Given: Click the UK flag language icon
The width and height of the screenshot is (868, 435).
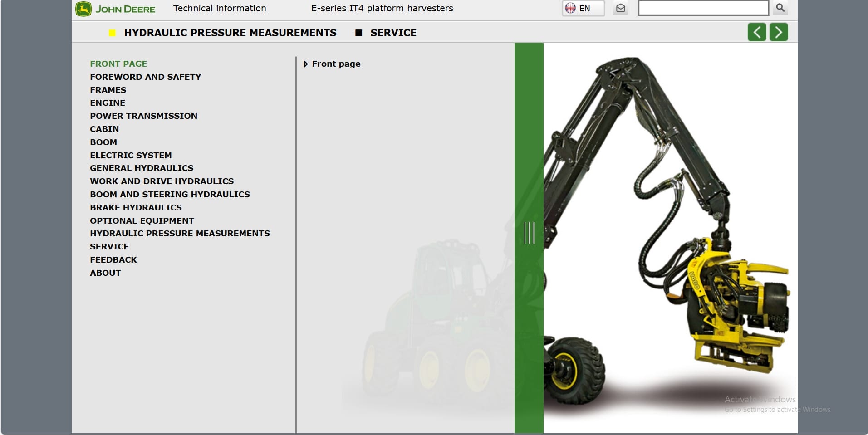Looking at the screenshot, I should pos(570,8).
